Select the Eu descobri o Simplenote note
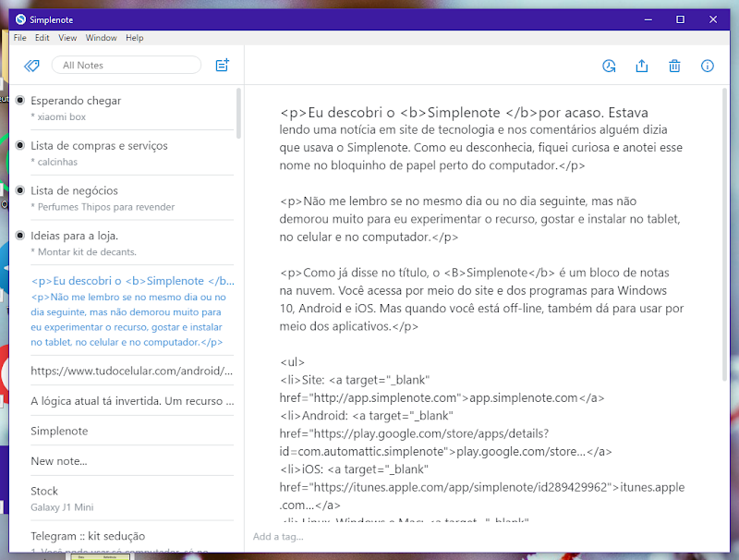The width and height of the screenshot is (739, 560). click(132, 310)
